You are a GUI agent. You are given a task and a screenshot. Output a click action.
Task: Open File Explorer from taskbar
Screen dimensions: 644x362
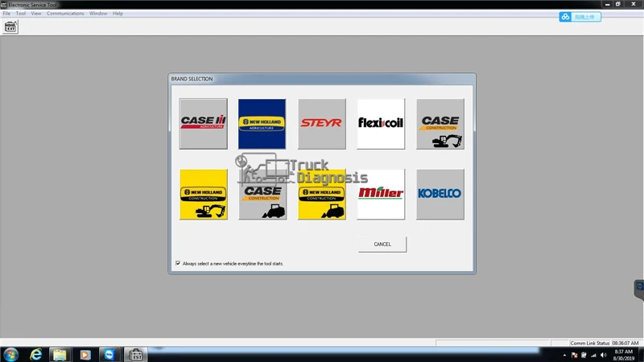tap(60, 355)
